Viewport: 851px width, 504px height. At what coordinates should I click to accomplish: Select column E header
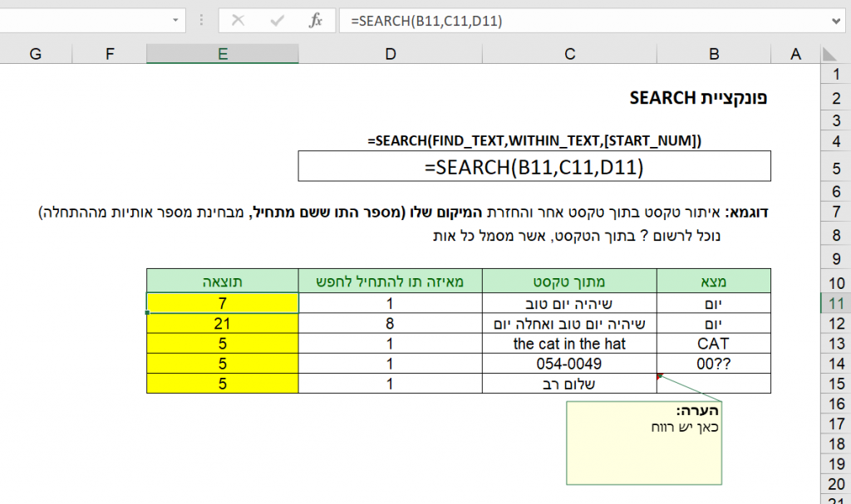point(223,54)
